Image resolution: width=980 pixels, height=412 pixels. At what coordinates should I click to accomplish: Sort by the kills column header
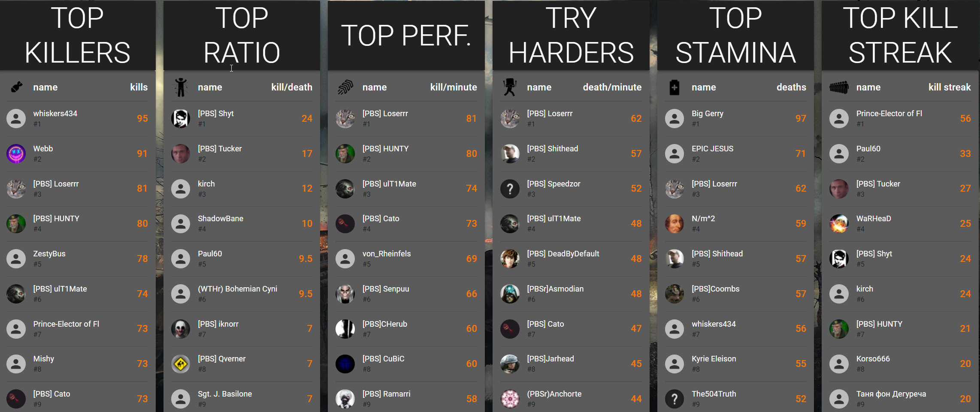139,87
